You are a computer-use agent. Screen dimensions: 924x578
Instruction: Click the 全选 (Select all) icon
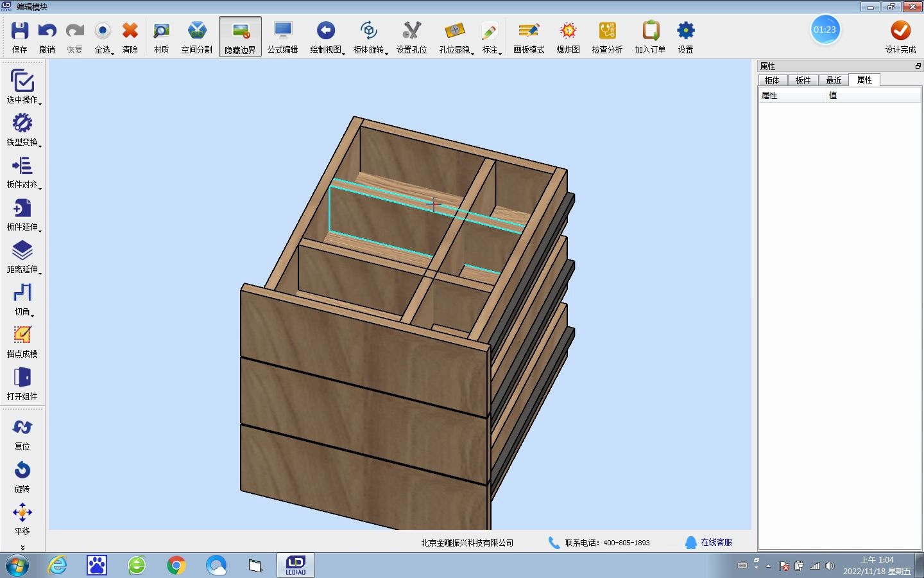coord(103,31)
